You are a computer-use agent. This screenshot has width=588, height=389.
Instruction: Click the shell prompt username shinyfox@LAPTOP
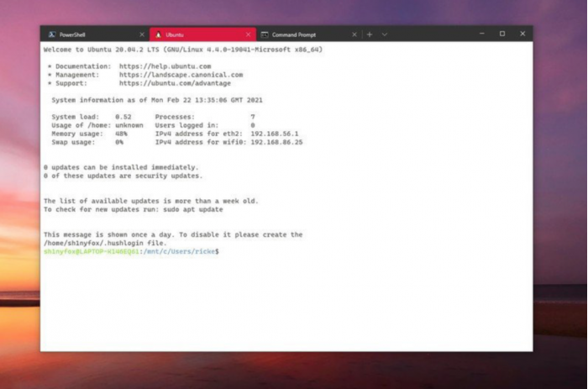pos(92,252)
